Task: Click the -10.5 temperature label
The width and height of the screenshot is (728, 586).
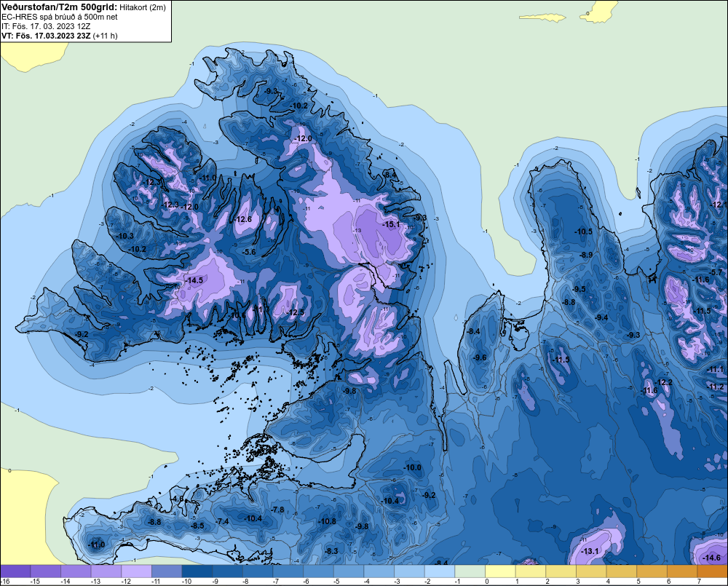Action: click(584, 231)
